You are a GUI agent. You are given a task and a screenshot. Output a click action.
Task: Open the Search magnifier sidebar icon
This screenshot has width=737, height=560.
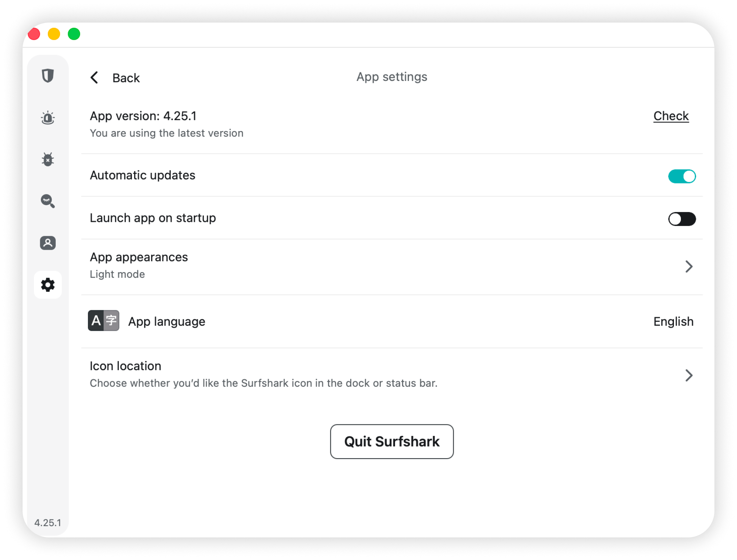pyautogui.click(x=48, y=201)
